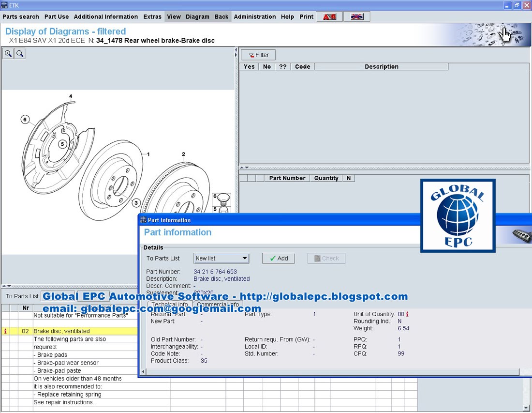
Task: Open the Additional Information menu
Action: (106, 16)
